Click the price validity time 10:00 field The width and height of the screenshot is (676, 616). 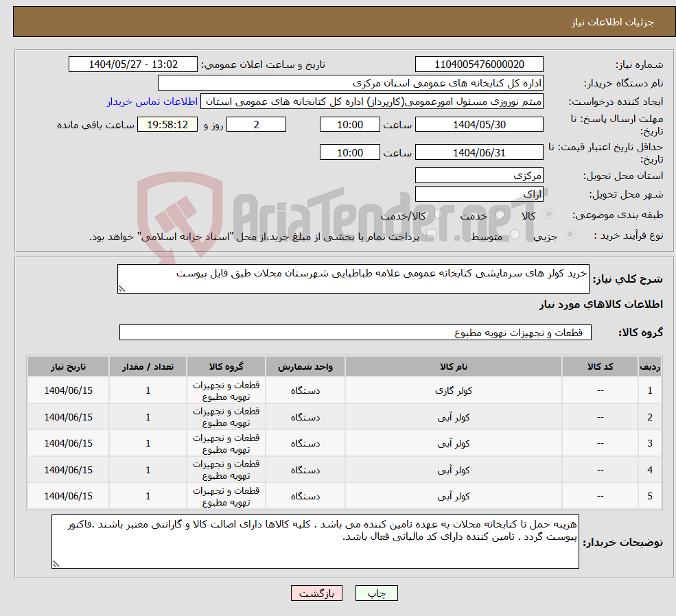click(x=349, y=152)
